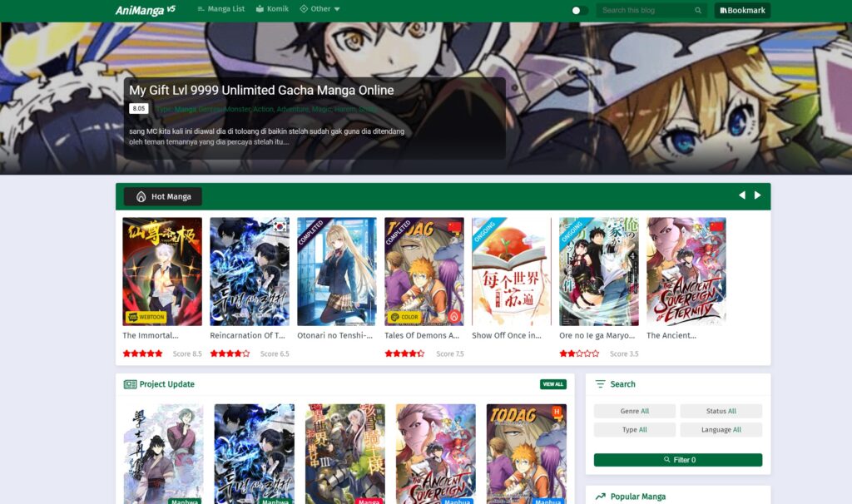Click the Search filter icon in sidebar
Screen dimensions: 852x504
[x=601, y=384]
